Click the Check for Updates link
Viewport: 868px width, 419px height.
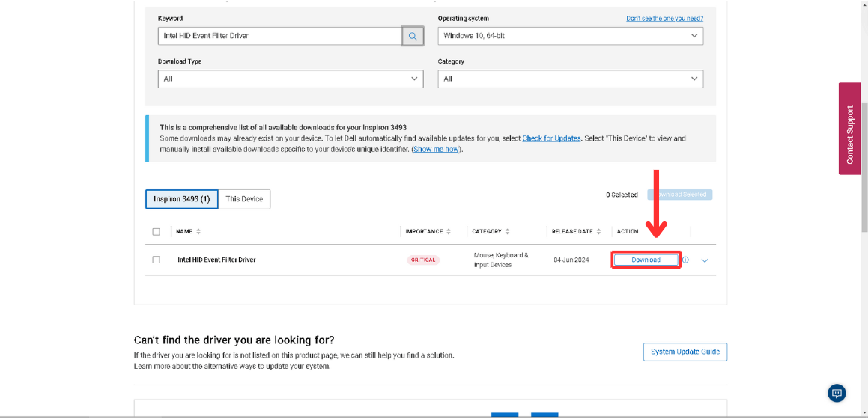point(551,138)
